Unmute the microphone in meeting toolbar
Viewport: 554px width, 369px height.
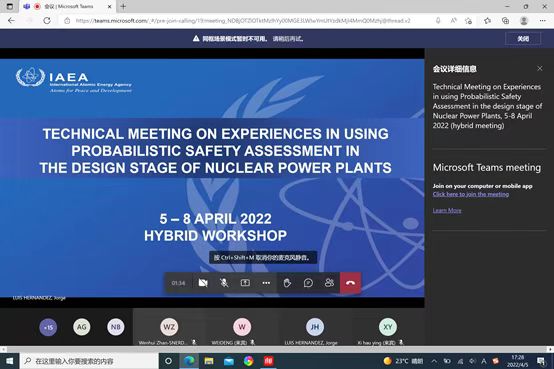tap(224, 283)
